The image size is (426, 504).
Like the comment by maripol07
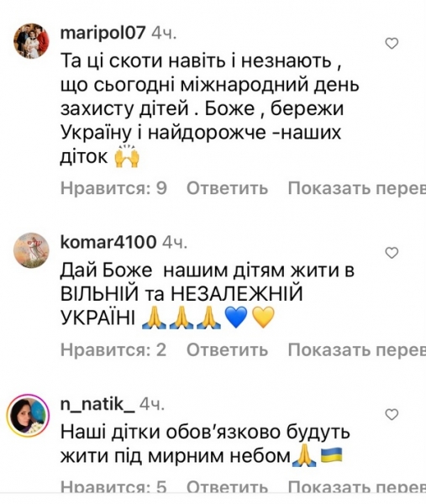(392, 44)
